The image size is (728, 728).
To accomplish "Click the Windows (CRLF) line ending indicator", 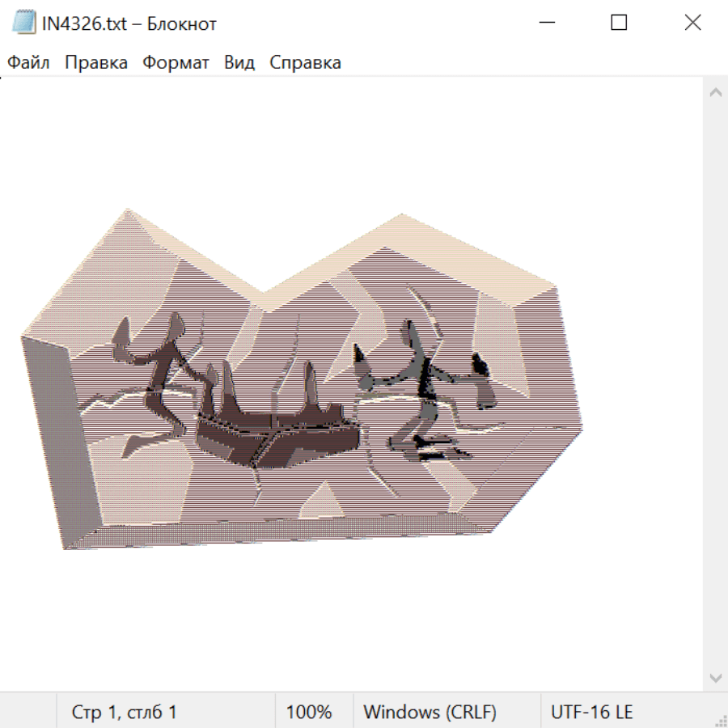I will point(430,712).
